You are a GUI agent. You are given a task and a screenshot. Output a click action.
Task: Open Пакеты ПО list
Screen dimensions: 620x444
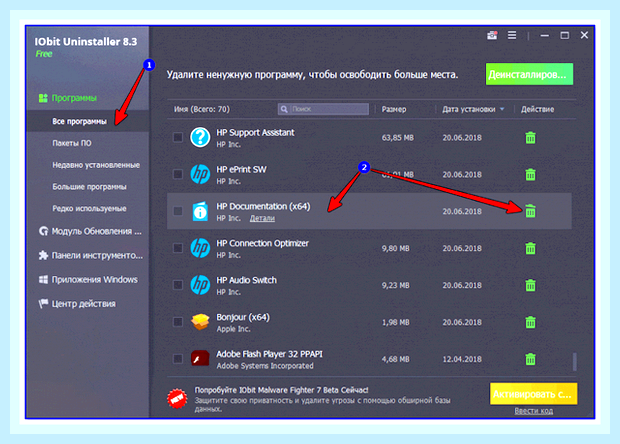[72, 143]
